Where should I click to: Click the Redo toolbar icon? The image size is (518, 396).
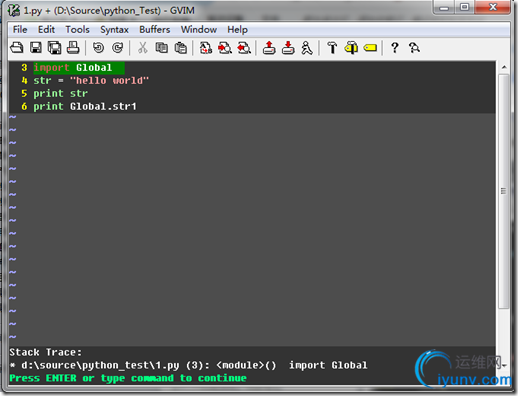point(117,48)
